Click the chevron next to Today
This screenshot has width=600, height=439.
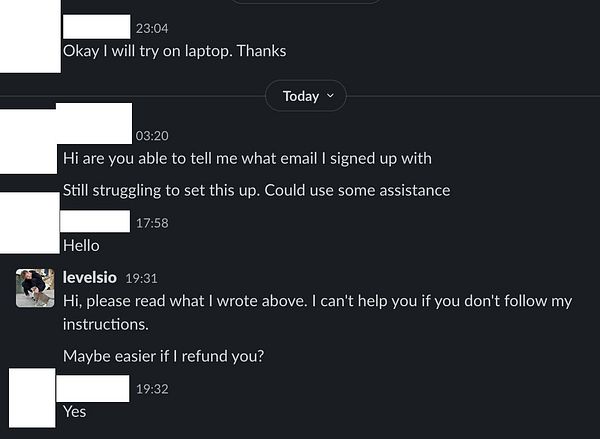coord(331,96)
